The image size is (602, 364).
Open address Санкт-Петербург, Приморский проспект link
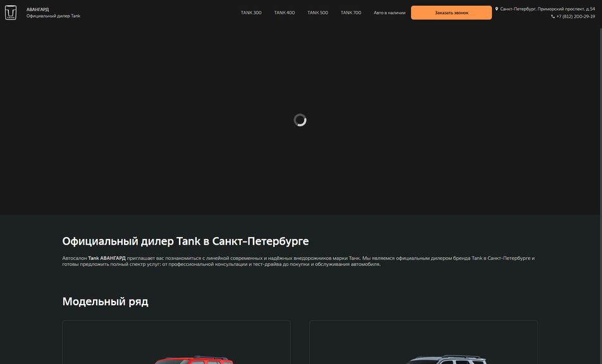(548, 9)
